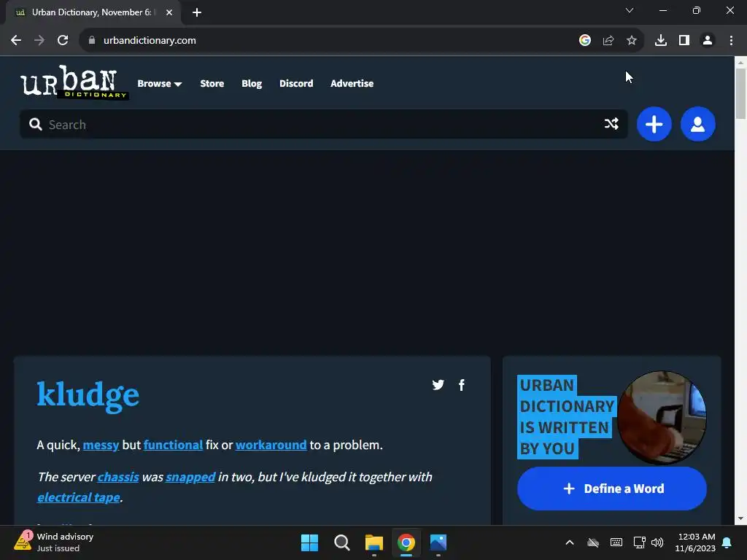Open Chrome downloads
The height and width of the screenshot is (560, 747).
point(661,41)
